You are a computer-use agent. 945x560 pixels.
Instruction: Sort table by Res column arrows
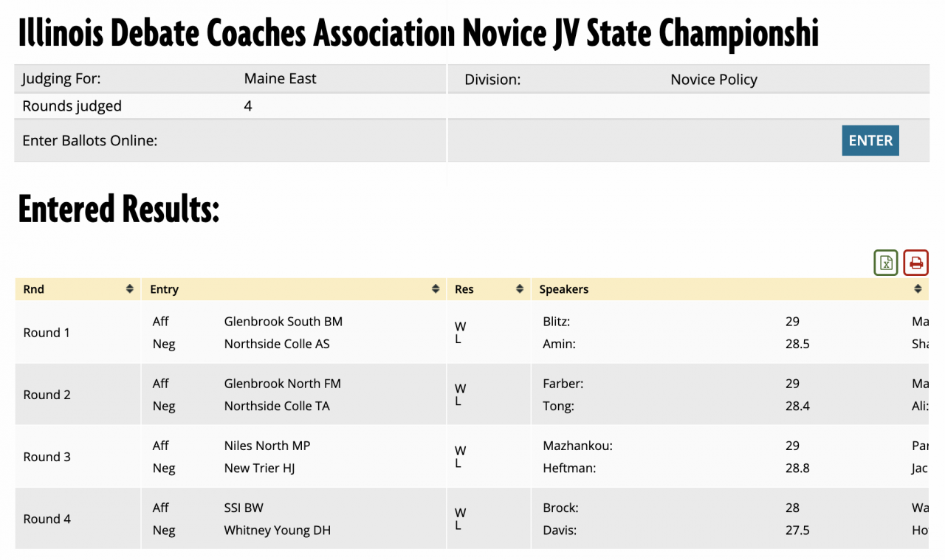tap(520, 289)
